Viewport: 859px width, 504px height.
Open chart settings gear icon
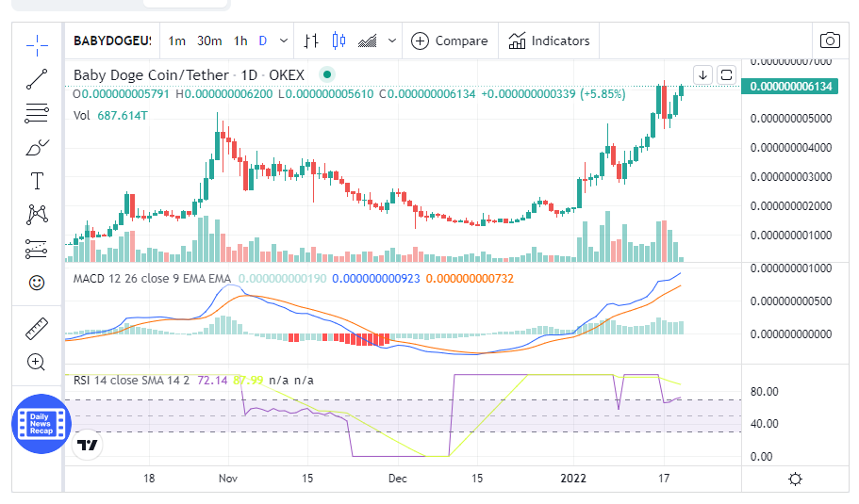coord(795,480)
